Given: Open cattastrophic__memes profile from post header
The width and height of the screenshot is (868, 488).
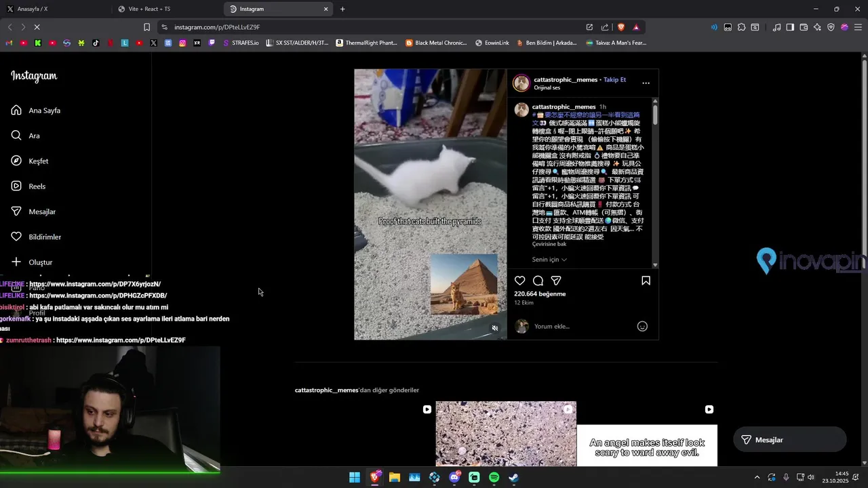Looking at the screenshot, I should pyautogui.click(x=566, y=80).
